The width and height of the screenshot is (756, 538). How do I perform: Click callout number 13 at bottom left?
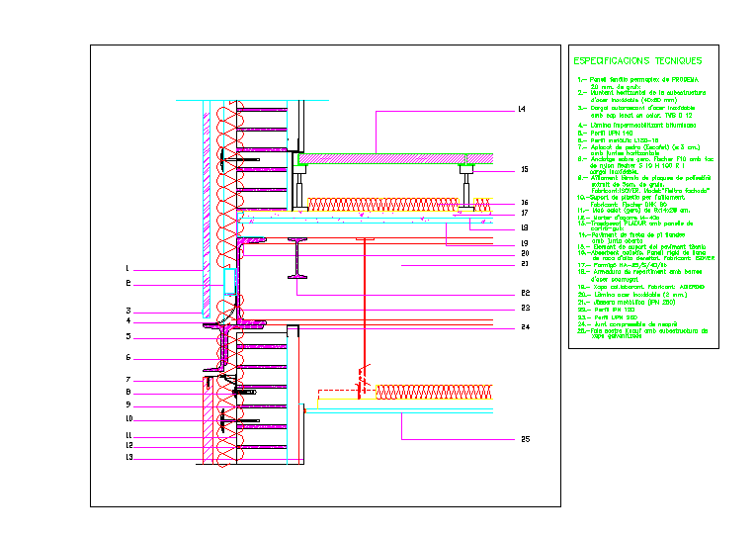pos(127,458)
